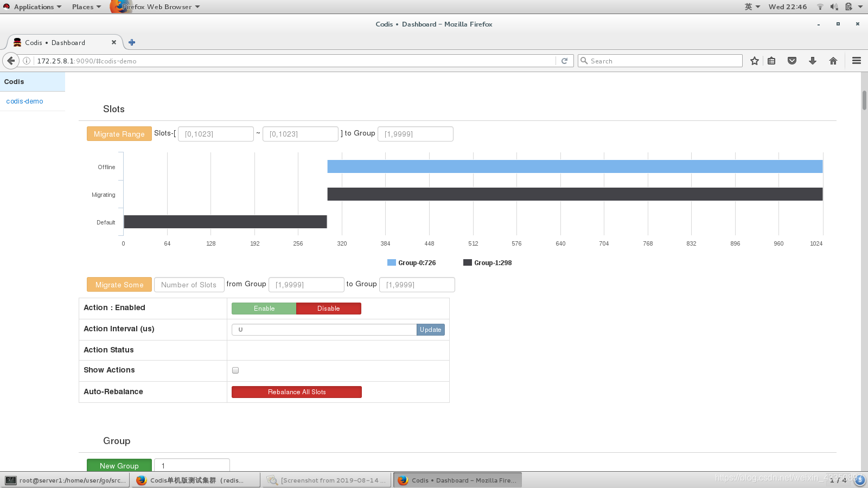This screenshot has width=868, height=488.
Task: Click the red Disable action button
Action: pos(329,309)
